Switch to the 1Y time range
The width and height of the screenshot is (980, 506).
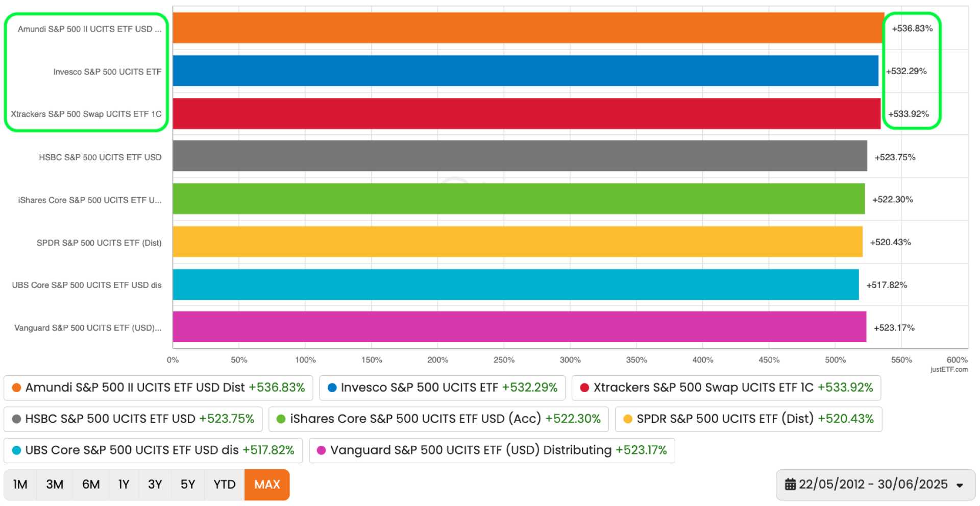pos(124,485)
